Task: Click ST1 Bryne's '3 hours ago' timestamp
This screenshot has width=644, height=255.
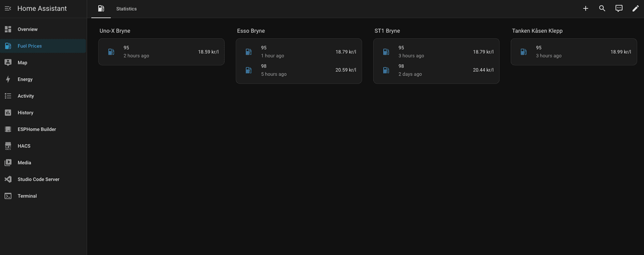Action: tap(411, 56)
